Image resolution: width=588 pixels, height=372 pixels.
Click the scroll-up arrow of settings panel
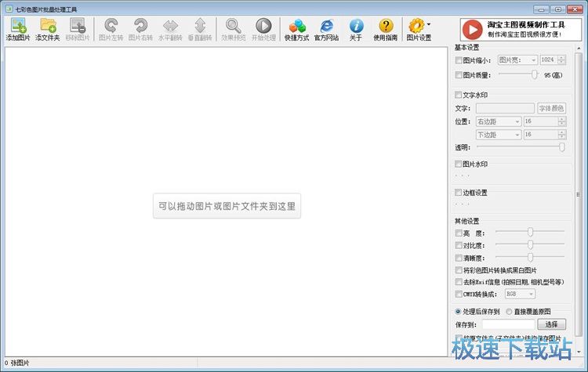pyautogui.click(x=579, y=48)
